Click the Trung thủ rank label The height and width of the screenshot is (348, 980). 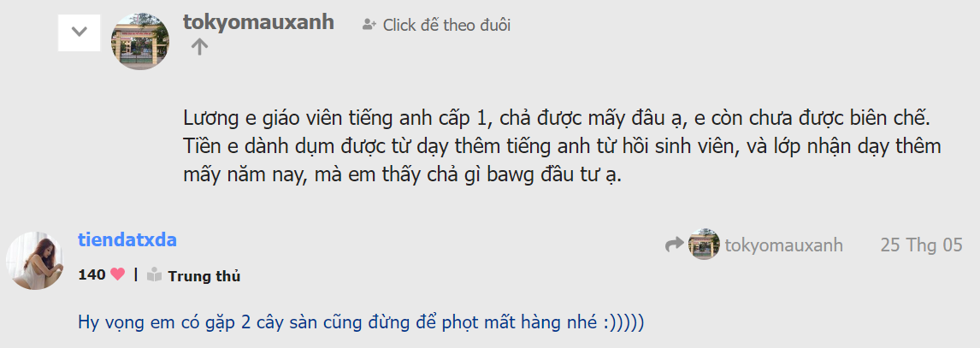pyautogui.click(x=204, y=276)
